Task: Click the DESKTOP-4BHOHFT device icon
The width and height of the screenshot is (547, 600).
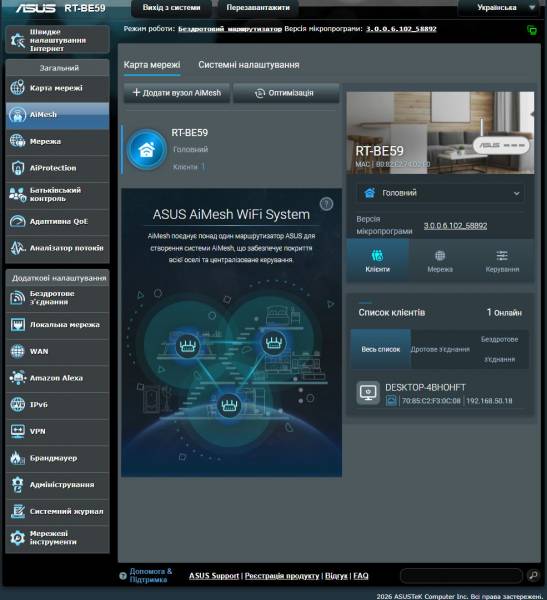Action: point(368,393)
